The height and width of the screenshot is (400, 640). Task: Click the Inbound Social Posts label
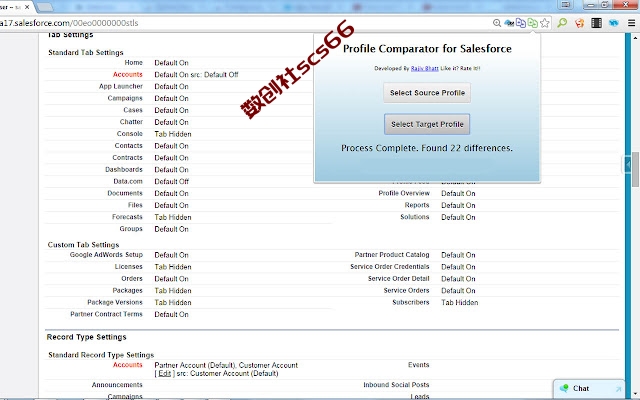tap(396, 384)
